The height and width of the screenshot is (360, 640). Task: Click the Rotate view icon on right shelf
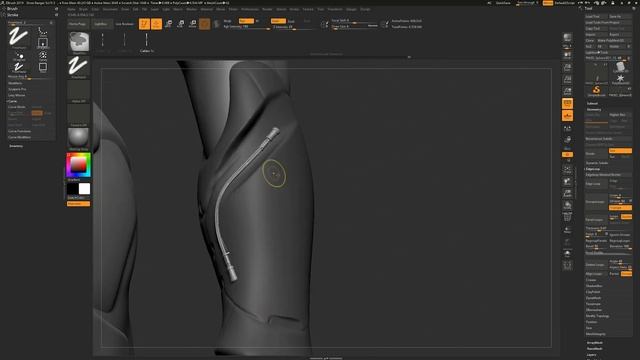[x=567, y=205]
